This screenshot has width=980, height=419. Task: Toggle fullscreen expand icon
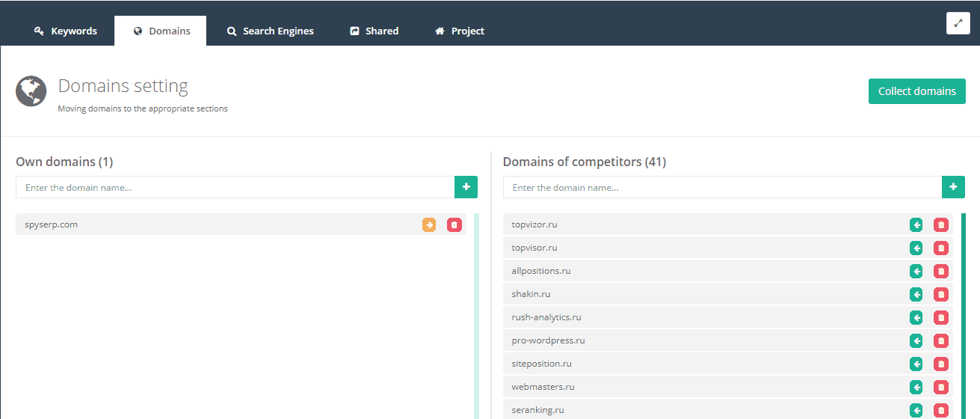(958, 23)
